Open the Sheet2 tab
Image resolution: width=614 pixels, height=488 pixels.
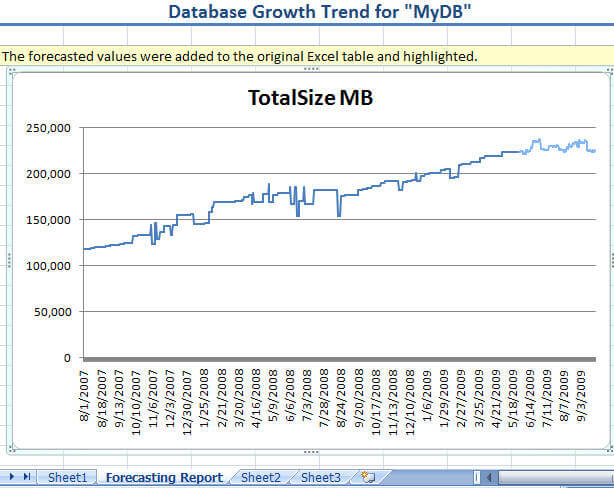click(261, 477)
